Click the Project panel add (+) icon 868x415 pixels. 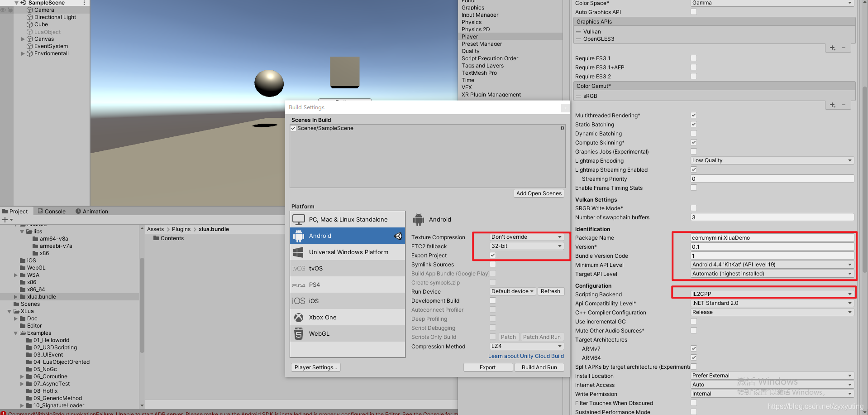point(5,220)
